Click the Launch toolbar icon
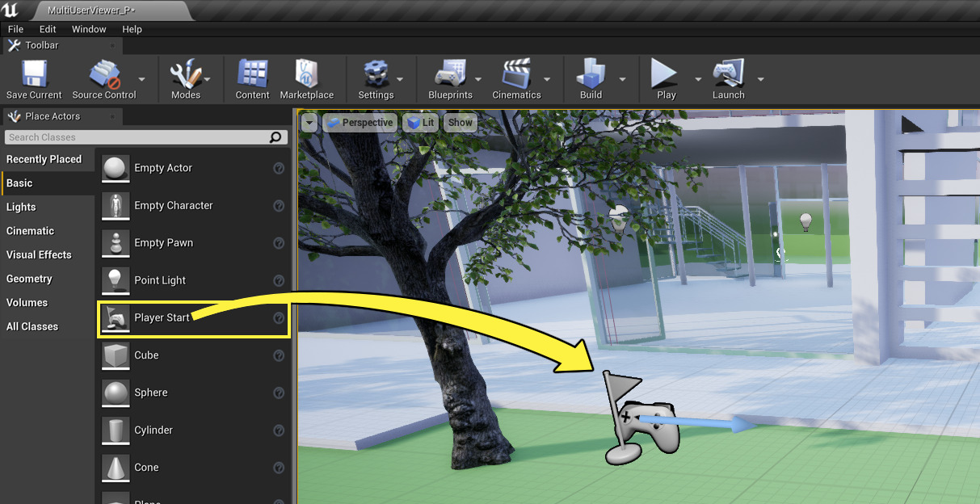The width and height of the screenshot is (980, 504). pyautogui.click(x=728, y=75)
